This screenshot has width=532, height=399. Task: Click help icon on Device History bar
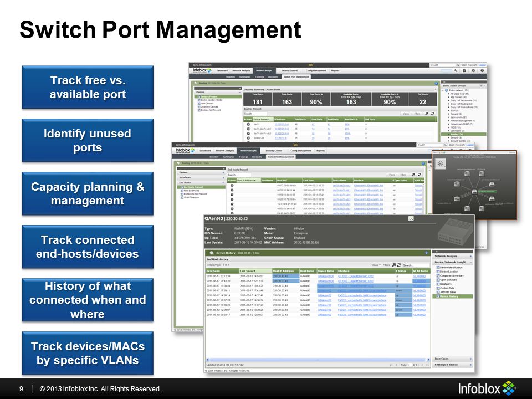pos(427,253)
